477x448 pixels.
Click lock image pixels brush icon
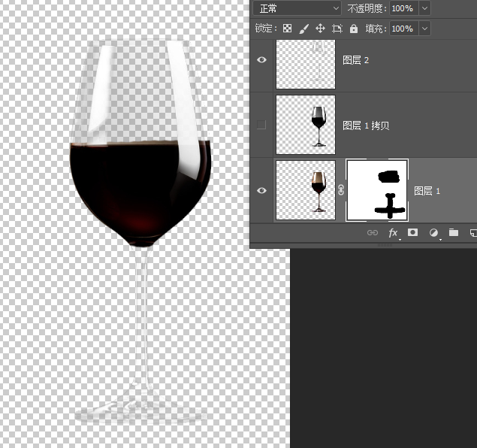pyautogui.click(x=303, y=29)
